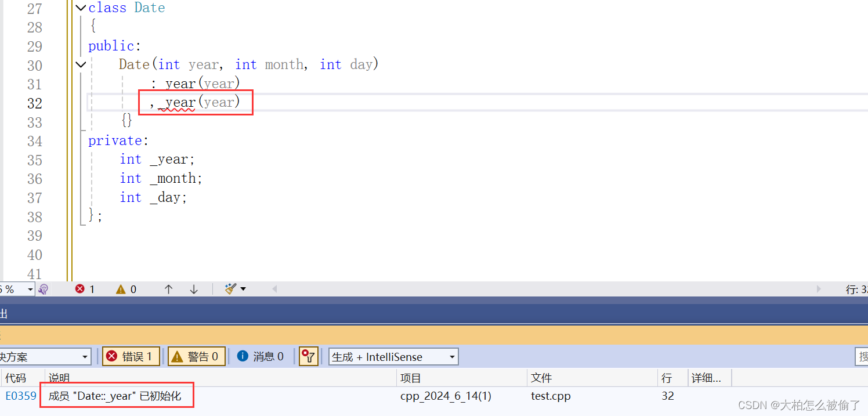Collapse the Date constructor fold at line 30

(81, 64)
